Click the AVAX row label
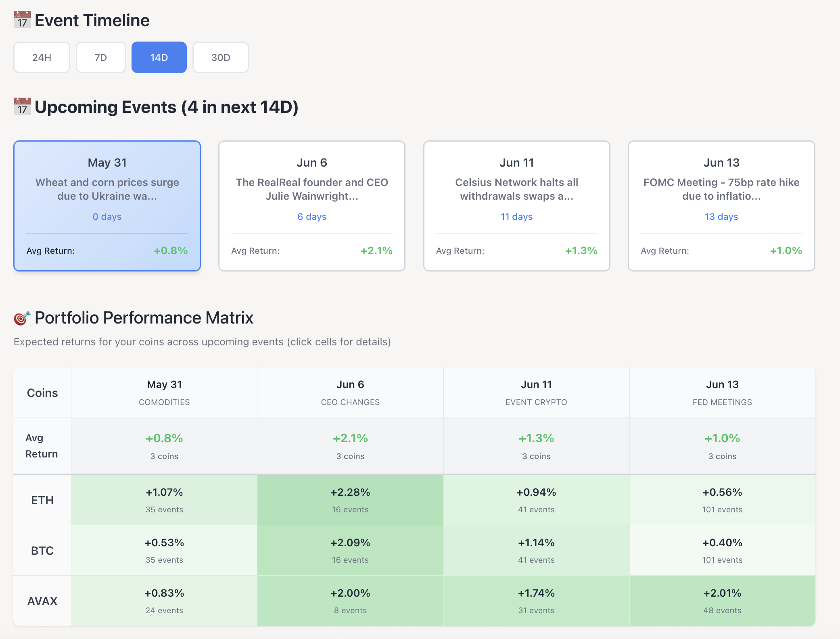 (42, 601)
